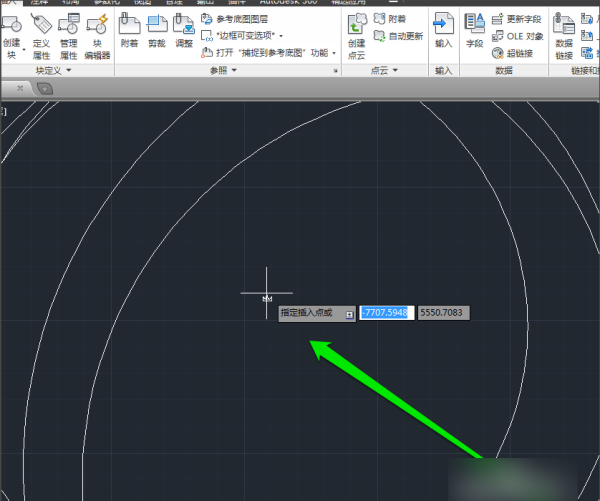Click the Data Link (数据链接) icon
The width and height of the screenshot is (600, 501).
coord(564,34)
